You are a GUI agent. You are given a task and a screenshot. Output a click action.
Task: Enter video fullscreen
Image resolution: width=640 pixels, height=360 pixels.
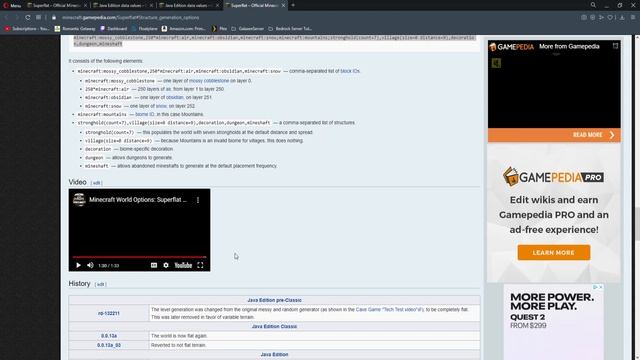(200, 265)
